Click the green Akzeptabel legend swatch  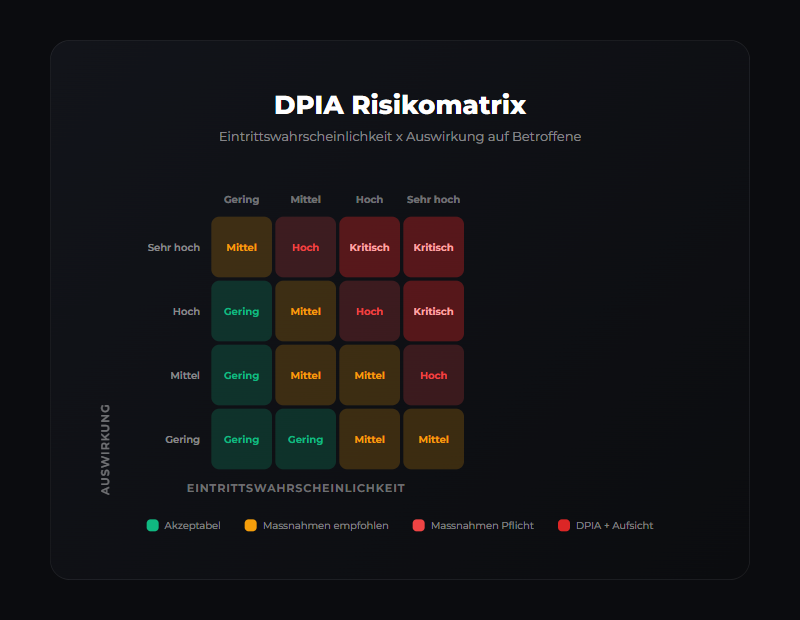152,525
